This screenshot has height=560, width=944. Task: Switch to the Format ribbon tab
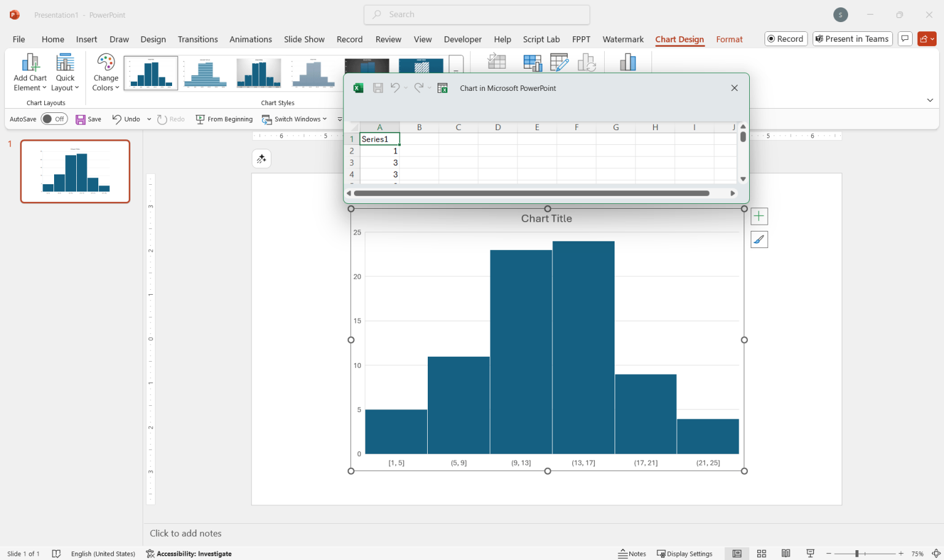[730, 39]
